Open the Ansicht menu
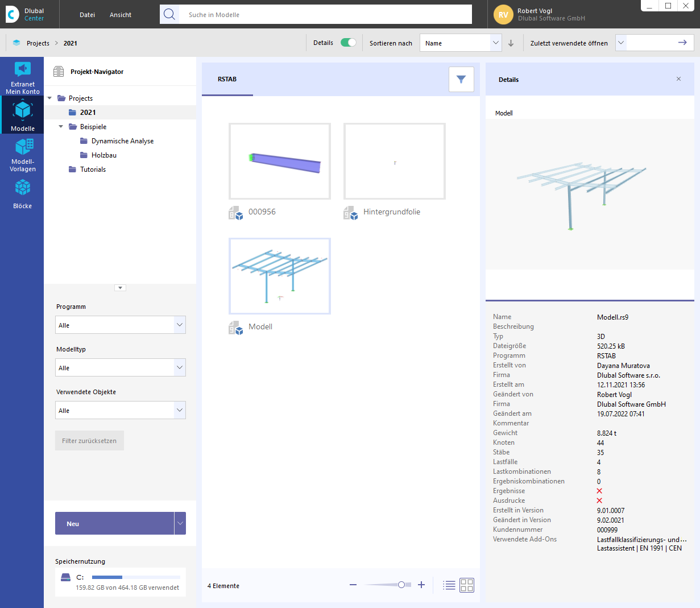 [x=121, y=15]
